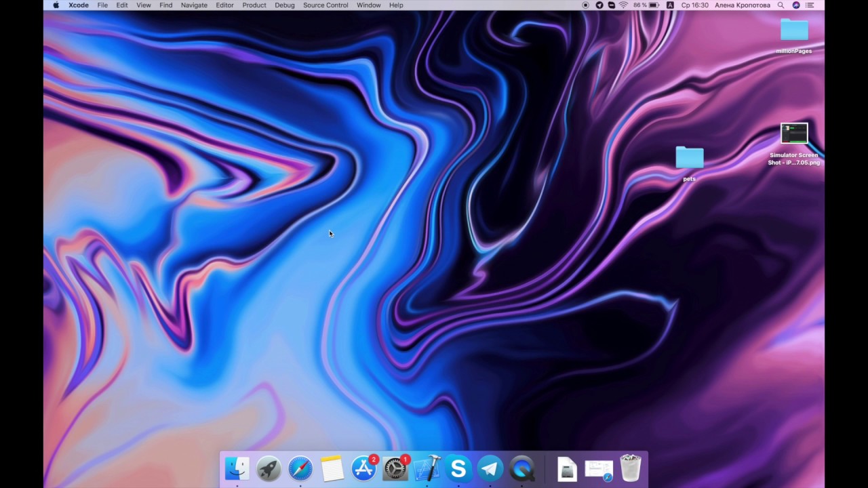Open the Notes app in the Dock

(332, 468)
